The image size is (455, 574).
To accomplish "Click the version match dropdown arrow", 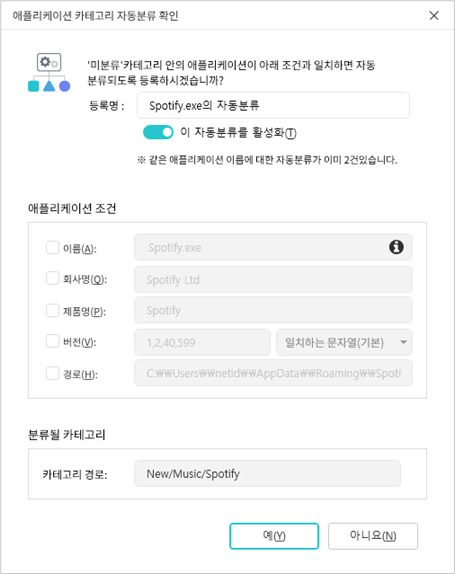I will click(403, 343).
